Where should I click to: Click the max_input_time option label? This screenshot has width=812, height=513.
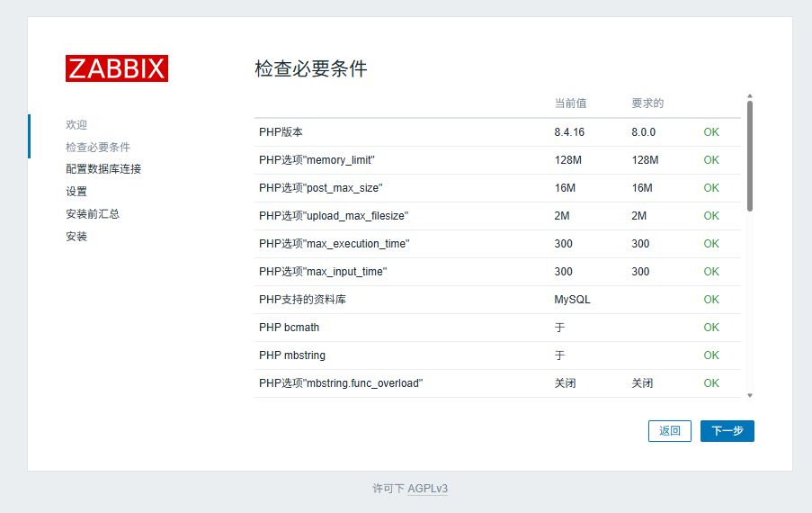tap(323, 272)
